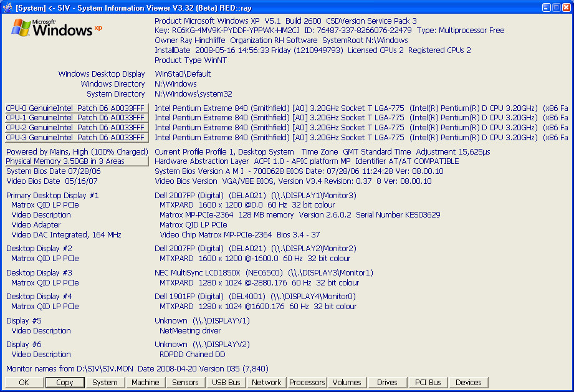Click the Desktop Display #2 label

coord(39,249)
